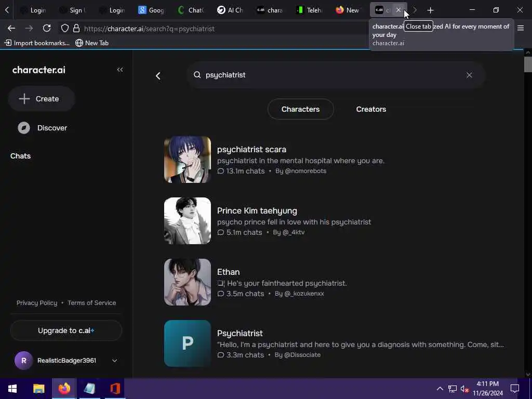Clear the psychiatrist search text
532x399 pixels.
click(x=469, y=75)
